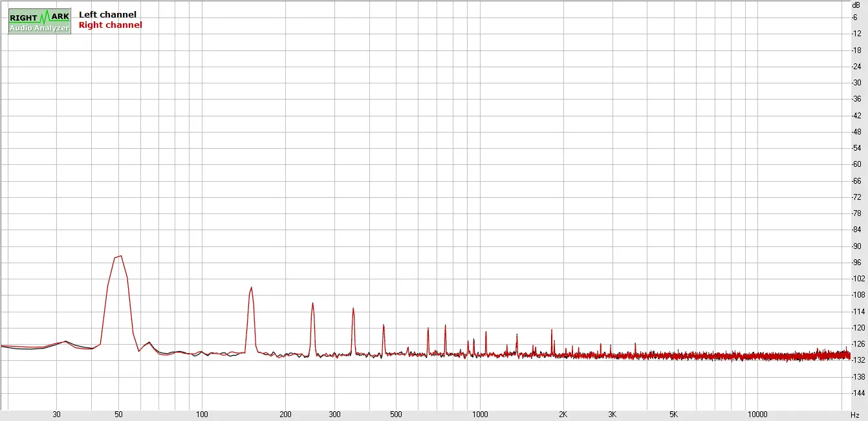The image size is (868, 421).
Task: Click the 2K frequency axis label
Action: [563, 415]
